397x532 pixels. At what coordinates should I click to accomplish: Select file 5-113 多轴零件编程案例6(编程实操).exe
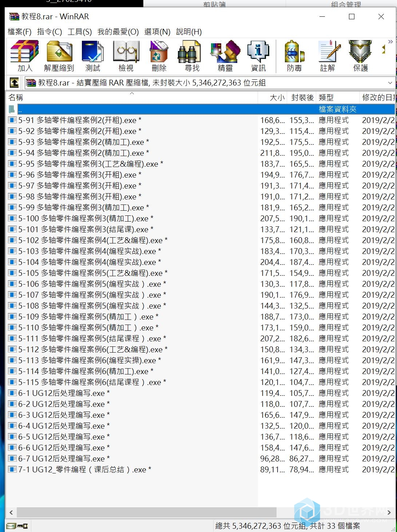tap(201, 360)
